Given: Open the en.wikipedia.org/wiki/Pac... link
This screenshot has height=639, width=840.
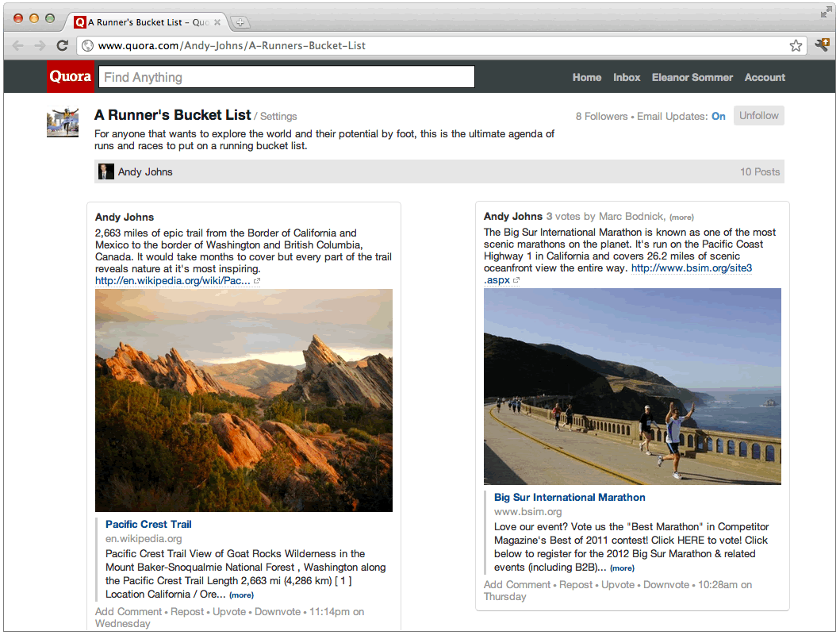Looking at the screenshot, I should click(x=172, y=281).
